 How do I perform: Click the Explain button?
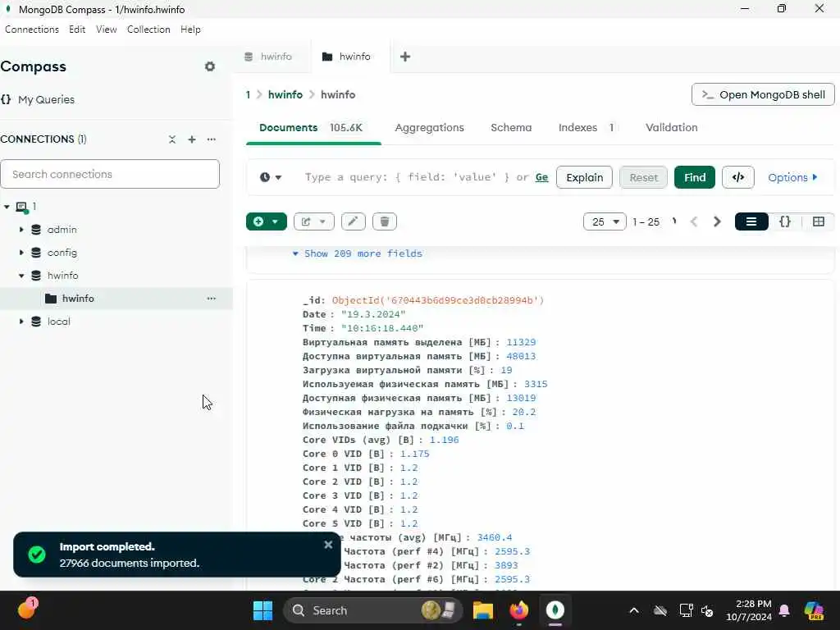[584, 177]
